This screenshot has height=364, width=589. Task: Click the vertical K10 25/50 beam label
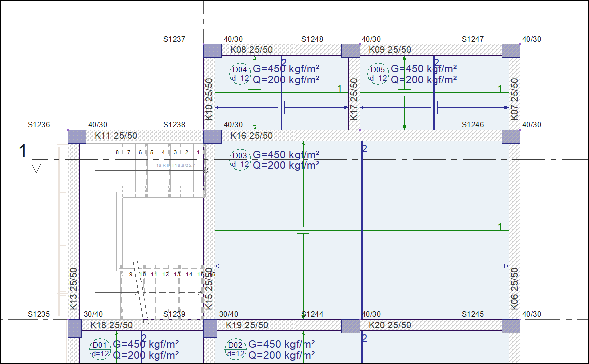[x=209, y=99]
